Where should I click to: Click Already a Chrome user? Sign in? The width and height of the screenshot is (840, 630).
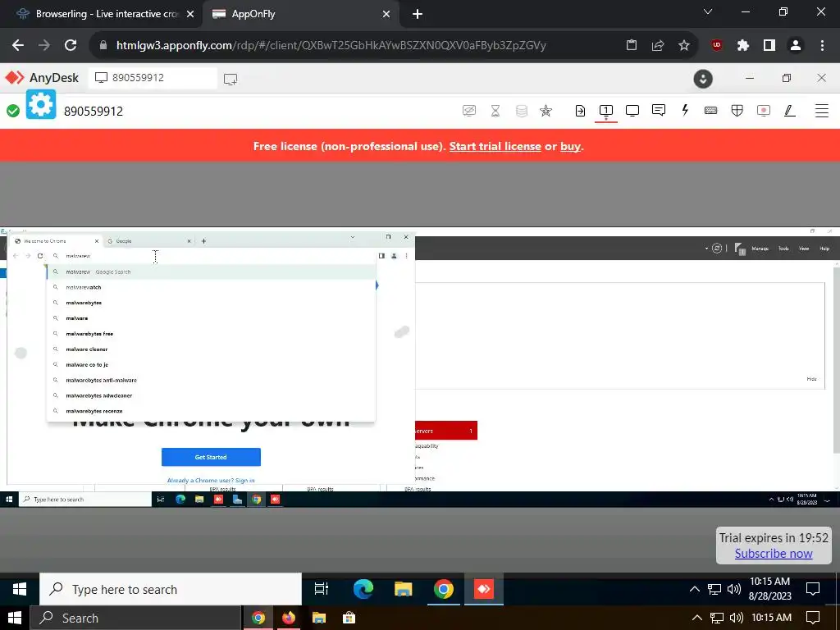coord(211,481)
